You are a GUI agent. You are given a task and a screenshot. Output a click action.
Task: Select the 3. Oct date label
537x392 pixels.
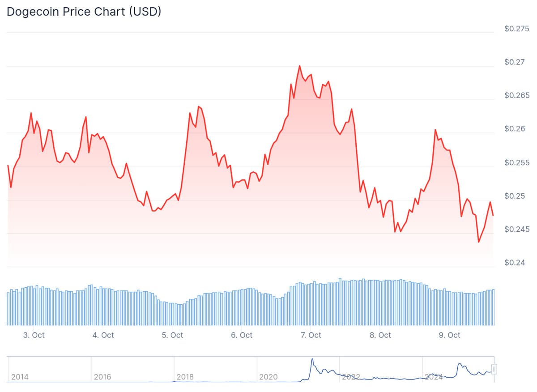point(34,335)
